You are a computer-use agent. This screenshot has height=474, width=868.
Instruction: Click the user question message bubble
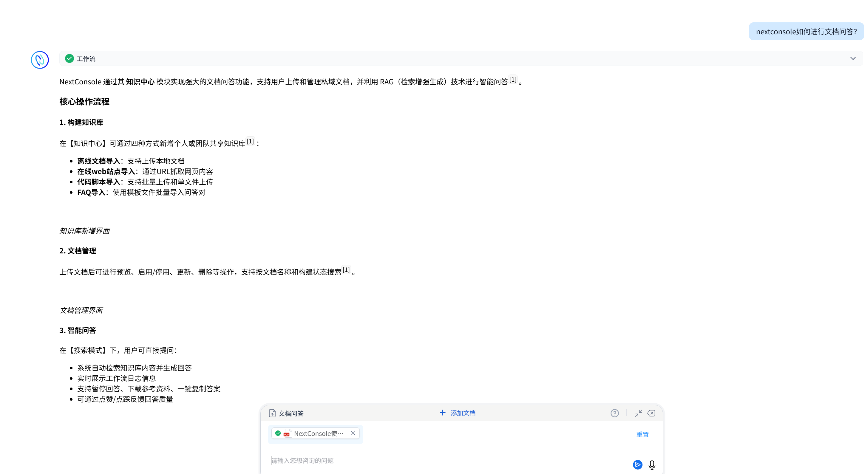tap(806, 32)
